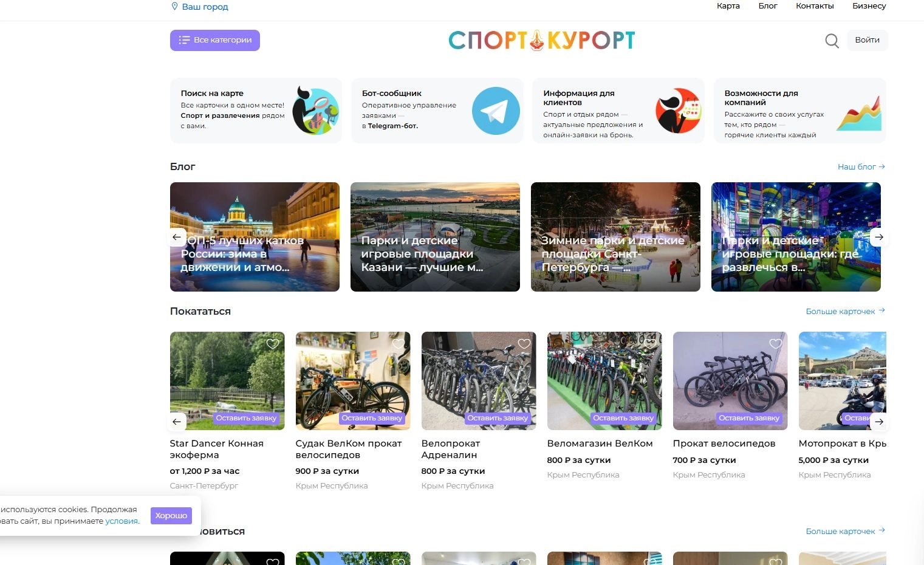This screenshot has height=565, width=924.
Task: Open the Казань parks blog thumbnail
Action: click(435, 237)
